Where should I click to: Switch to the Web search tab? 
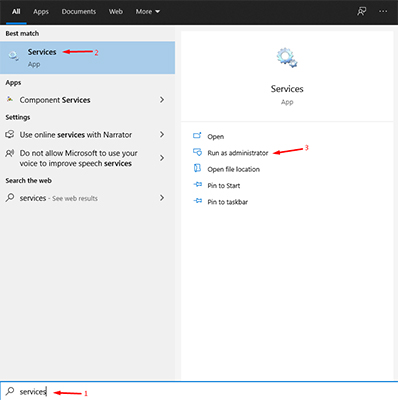[x=116, y=12]
